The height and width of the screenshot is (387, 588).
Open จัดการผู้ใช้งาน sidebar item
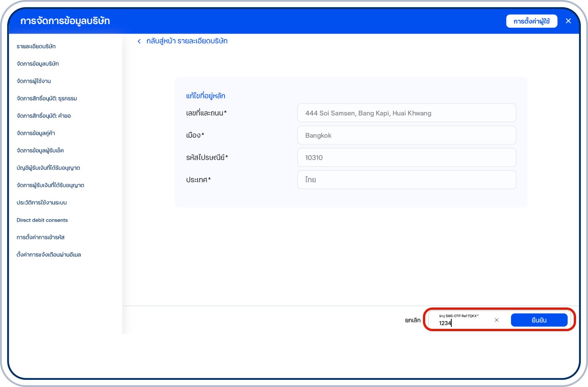pos(34,81)
